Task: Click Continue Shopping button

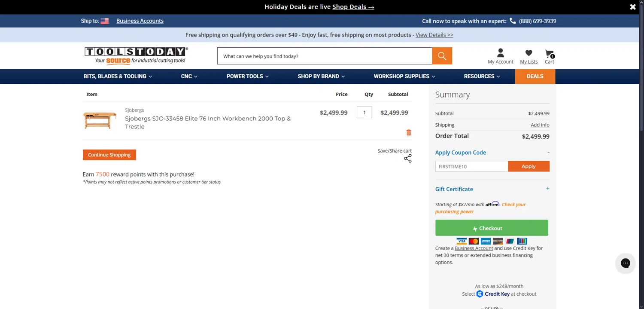Action: pyautogui.click(x=109, y=155)
